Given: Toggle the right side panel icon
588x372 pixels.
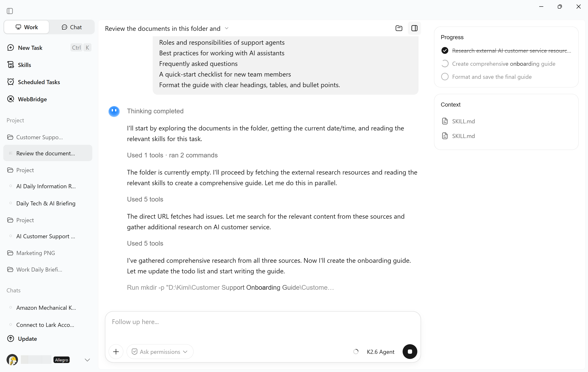Looking at the screenshot, I should 414,28.
